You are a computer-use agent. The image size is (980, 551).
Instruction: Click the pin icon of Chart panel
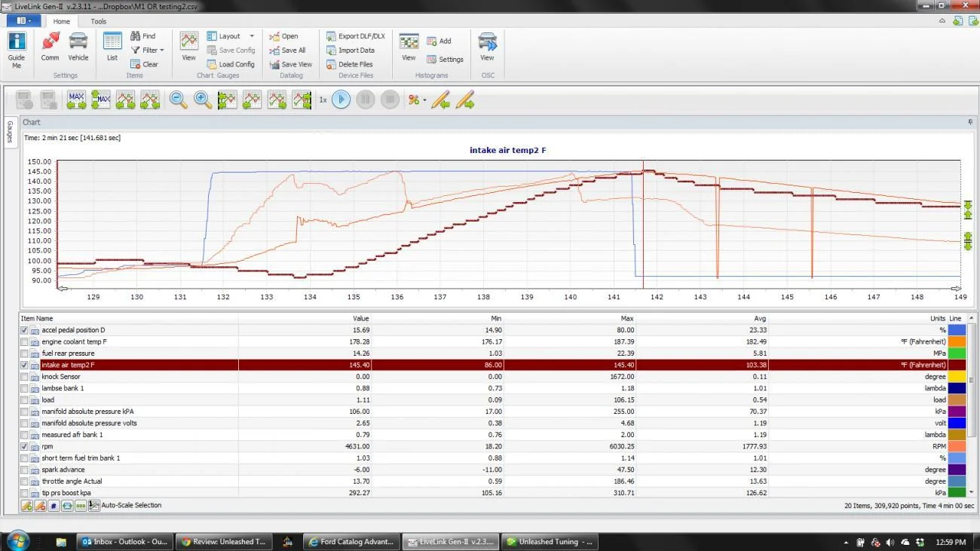[970, 122]
